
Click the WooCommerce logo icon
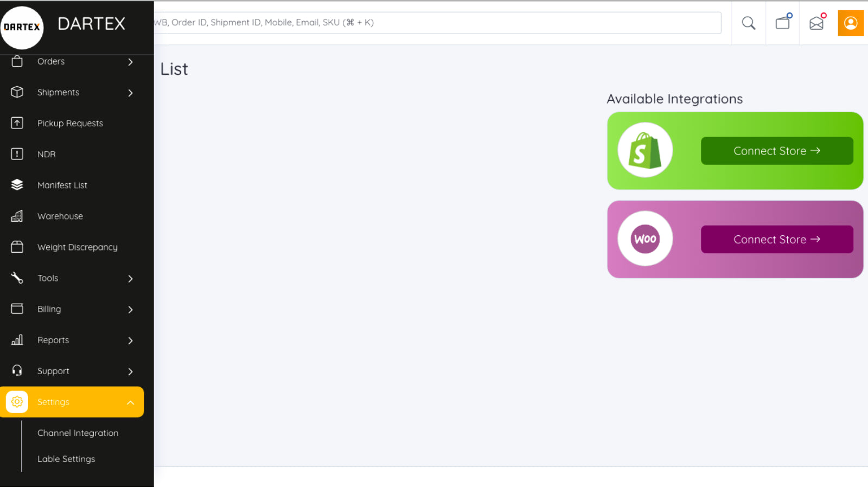click(645, 239)
